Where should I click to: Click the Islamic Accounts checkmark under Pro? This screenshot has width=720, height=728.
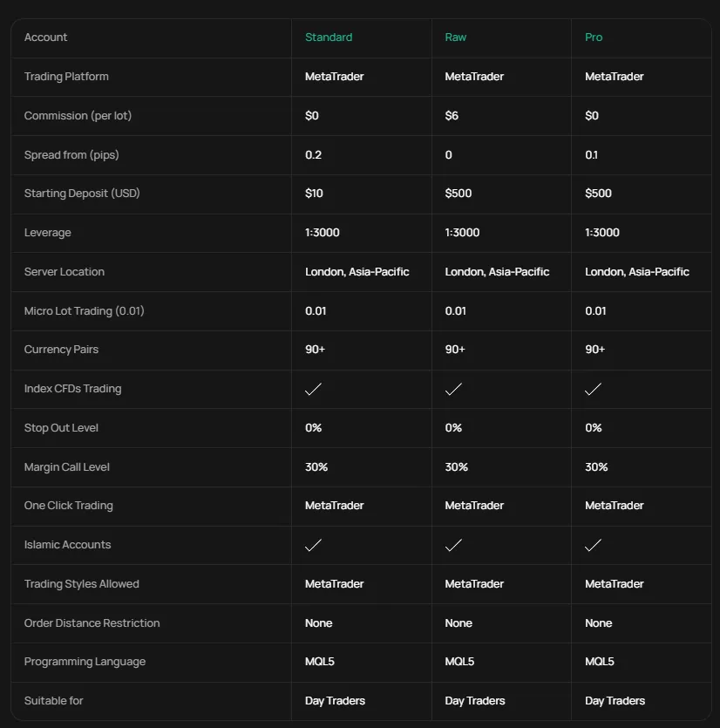pos(594,545)
